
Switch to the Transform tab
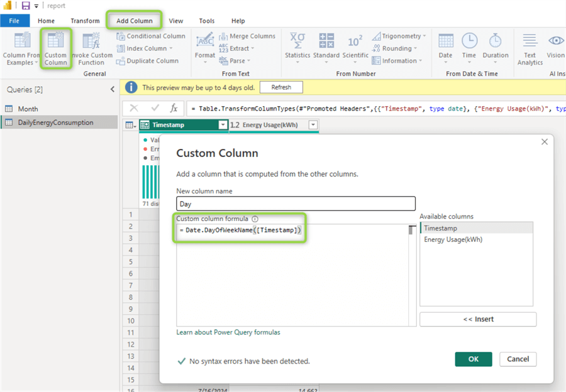coord(85,21)
